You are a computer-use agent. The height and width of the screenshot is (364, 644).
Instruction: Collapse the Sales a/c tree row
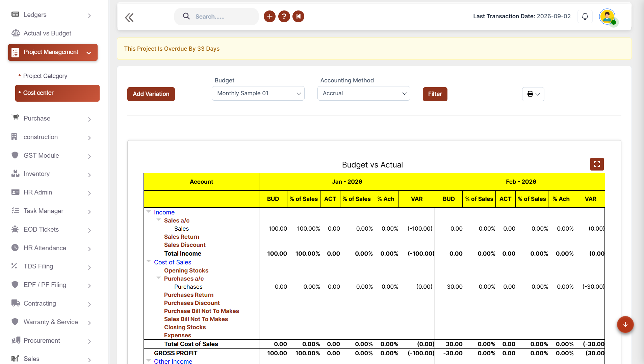[x=159, y=220]
